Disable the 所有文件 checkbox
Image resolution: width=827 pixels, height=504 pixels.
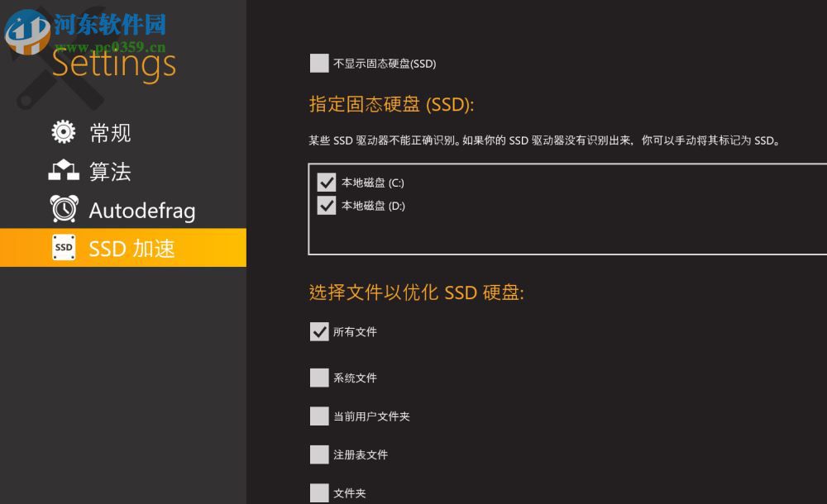319,332
